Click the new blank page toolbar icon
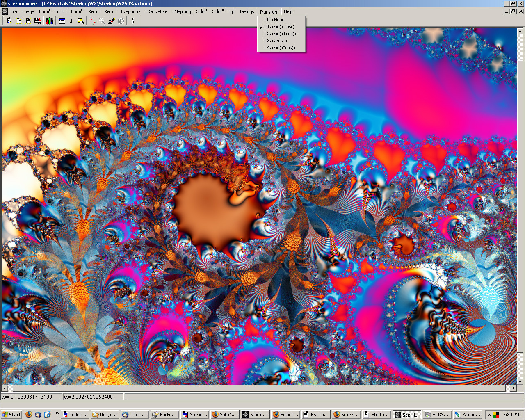The height and width of the screenshot is (420, 525). tap(19, 21)
